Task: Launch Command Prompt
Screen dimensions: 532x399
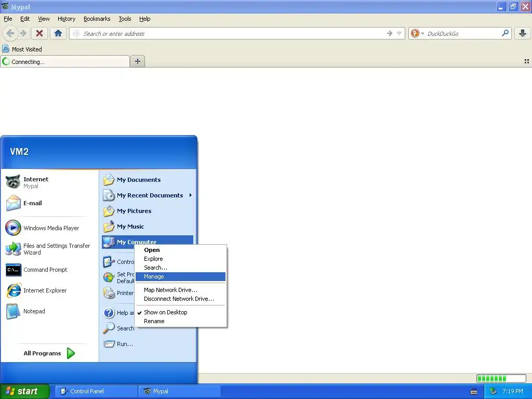Action: pyautogui.click(x=49, y=270)
